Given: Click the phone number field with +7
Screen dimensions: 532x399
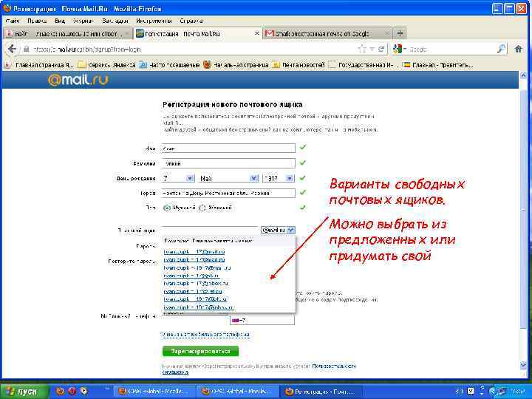Looking at the screenshot, I should (x=262, y=320).
